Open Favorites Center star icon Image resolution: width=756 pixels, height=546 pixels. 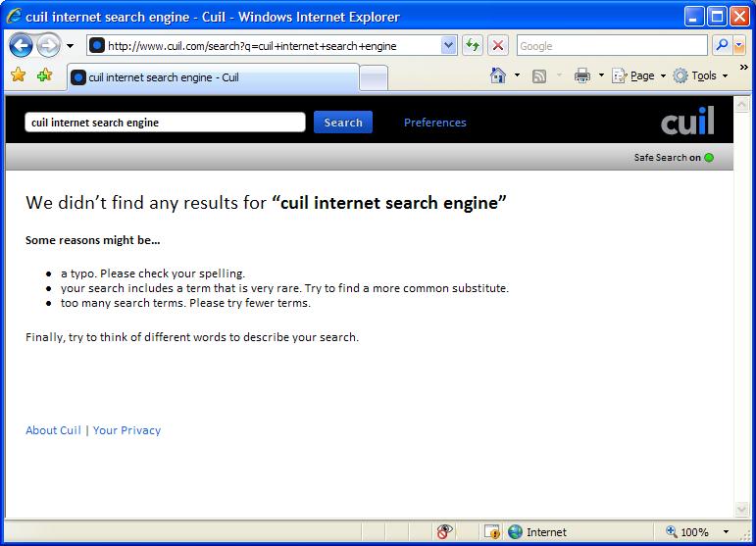click(18, 74)
